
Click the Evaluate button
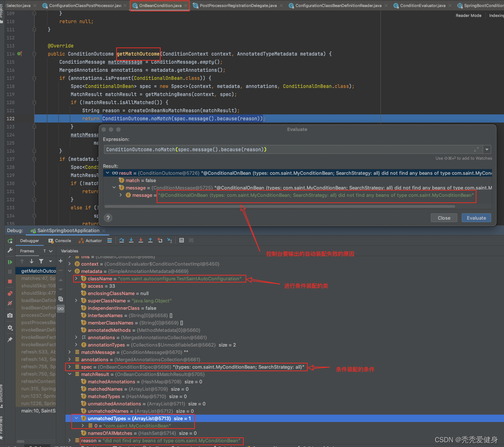coord(476,218)
